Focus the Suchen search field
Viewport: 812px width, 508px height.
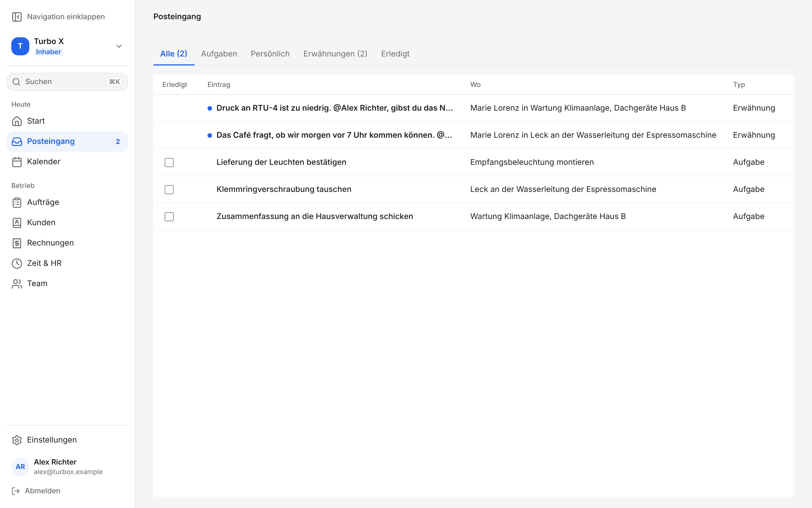(67, 82)
